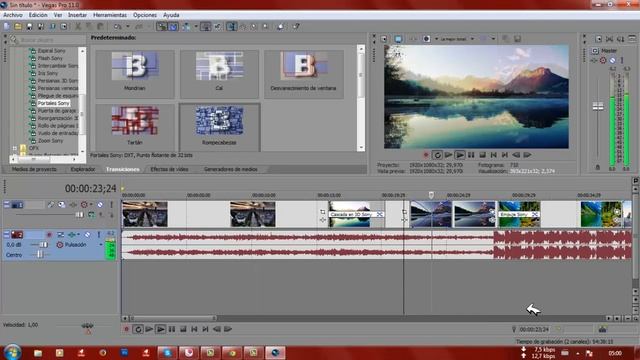Click the Undo toolbar icon
640x360 pixels.
click(118, 27)
